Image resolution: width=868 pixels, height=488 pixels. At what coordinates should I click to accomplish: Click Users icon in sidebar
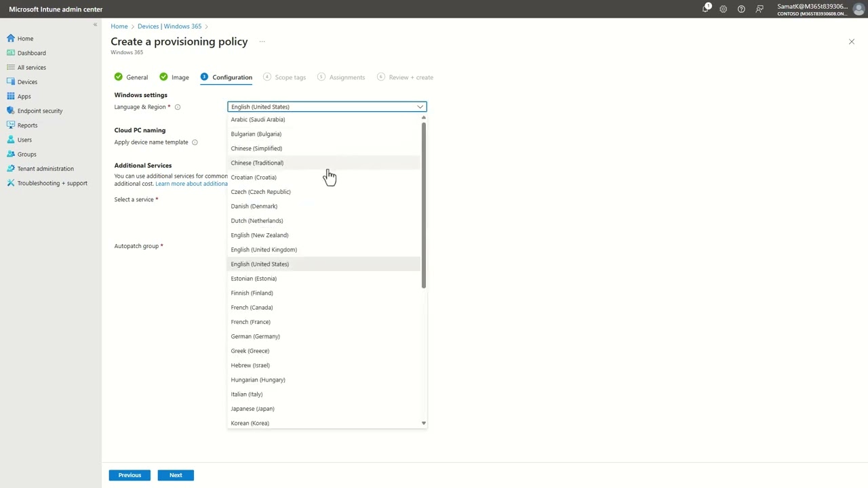[x=11, y=140]
